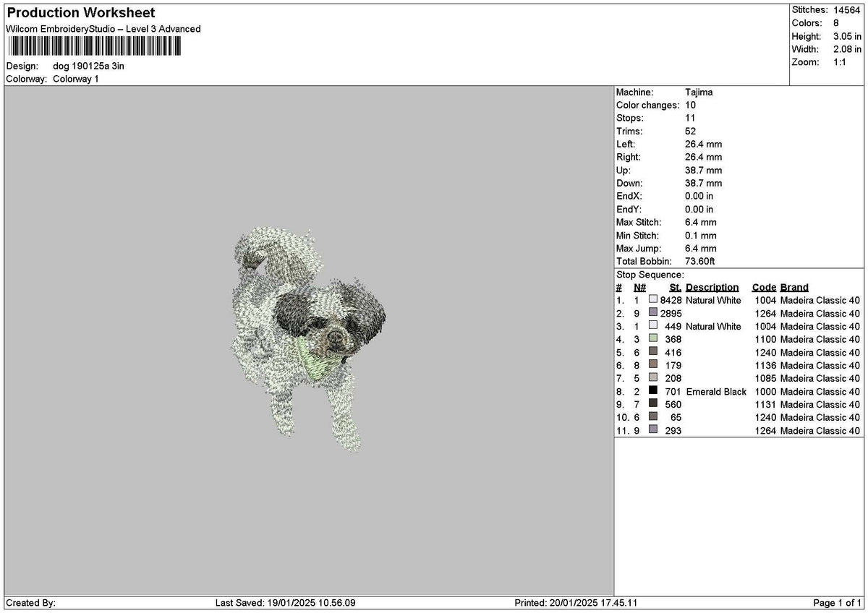Select the Emerald Black color swatch
This screenshot has height=613, width=868.
pos(653,391)
